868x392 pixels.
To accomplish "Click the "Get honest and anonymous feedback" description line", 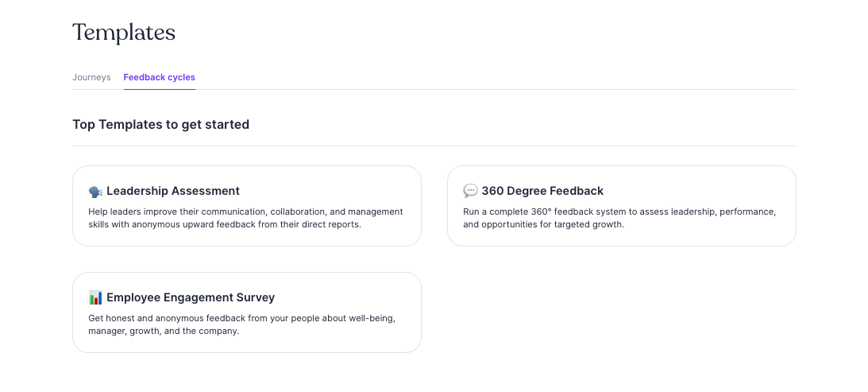I will (x=241, y=318).
